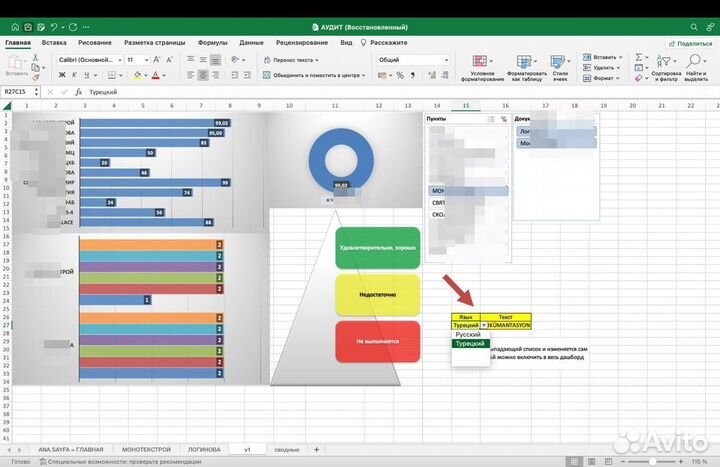Redo the action with the circular arrow
This screenshot has width=720, height=467.
[x=73, y=28]
